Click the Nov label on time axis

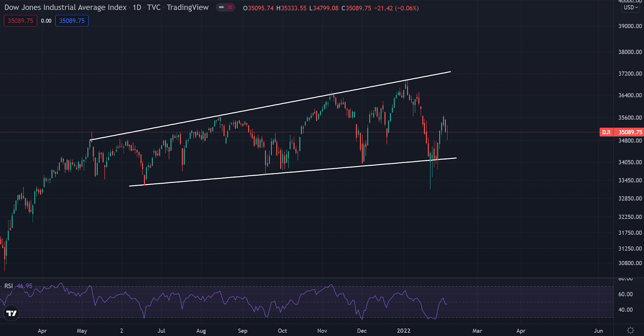[322, 331]
